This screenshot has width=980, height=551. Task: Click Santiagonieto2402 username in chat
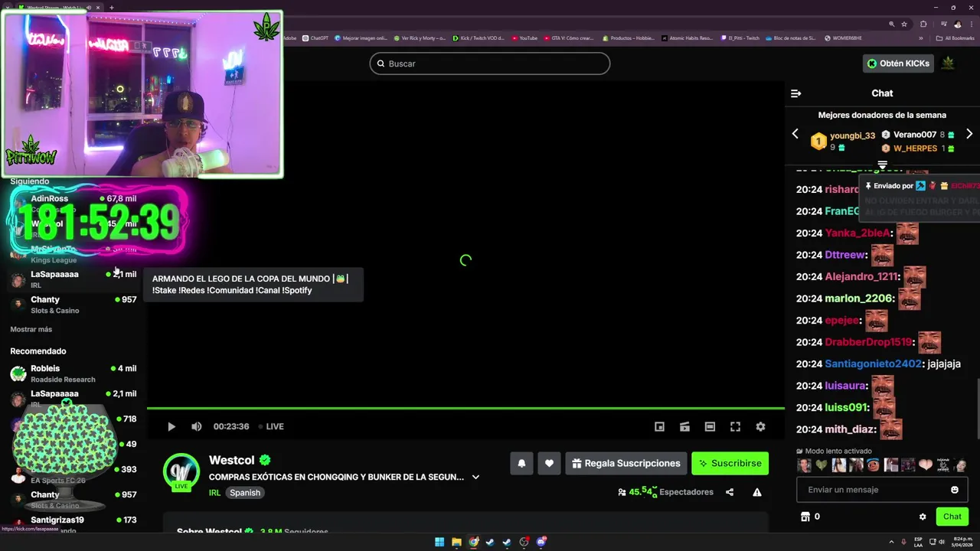click(x=874, y=364)
